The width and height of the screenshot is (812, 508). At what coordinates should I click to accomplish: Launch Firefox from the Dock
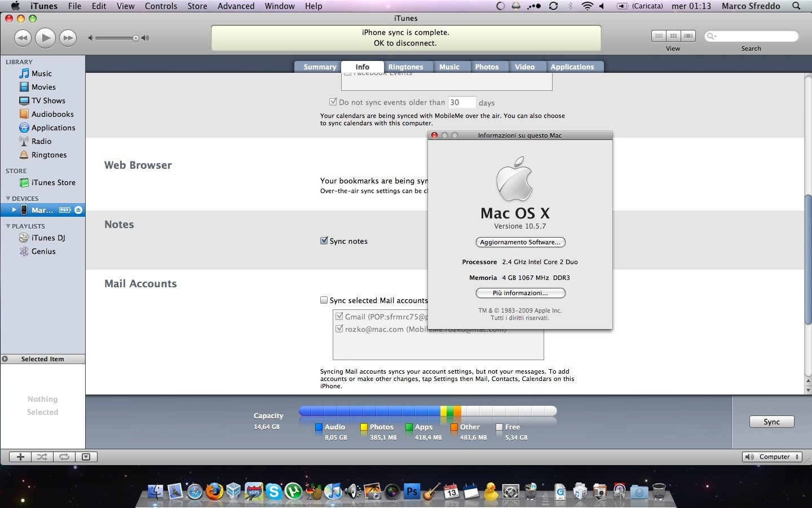pos(214,492)
